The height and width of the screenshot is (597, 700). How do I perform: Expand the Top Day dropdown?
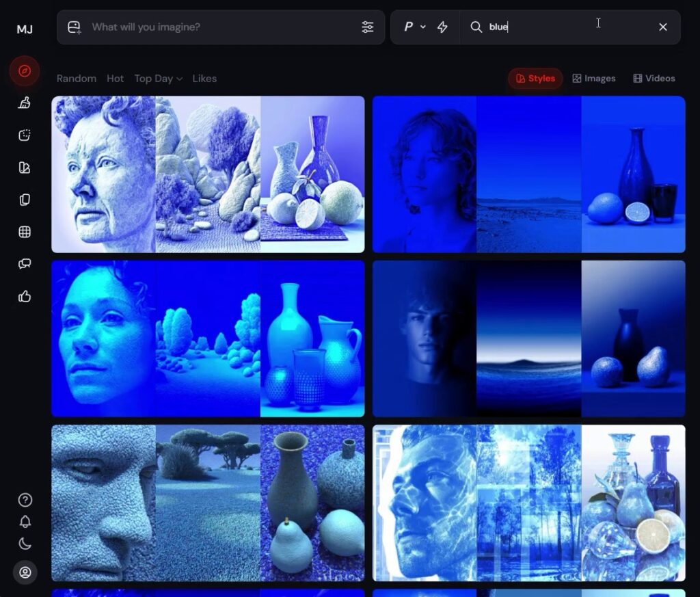click(x=158, y=79)
